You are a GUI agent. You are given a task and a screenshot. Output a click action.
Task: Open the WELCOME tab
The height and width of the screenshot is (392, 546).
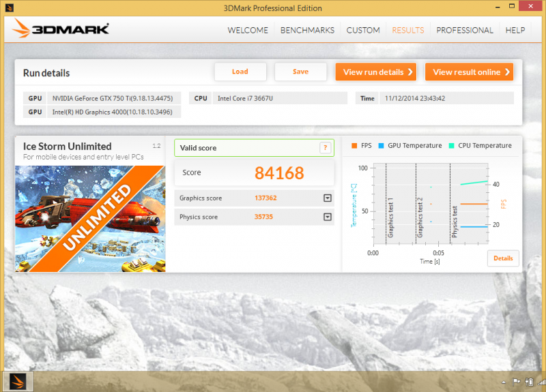click(x=248, y=30)
